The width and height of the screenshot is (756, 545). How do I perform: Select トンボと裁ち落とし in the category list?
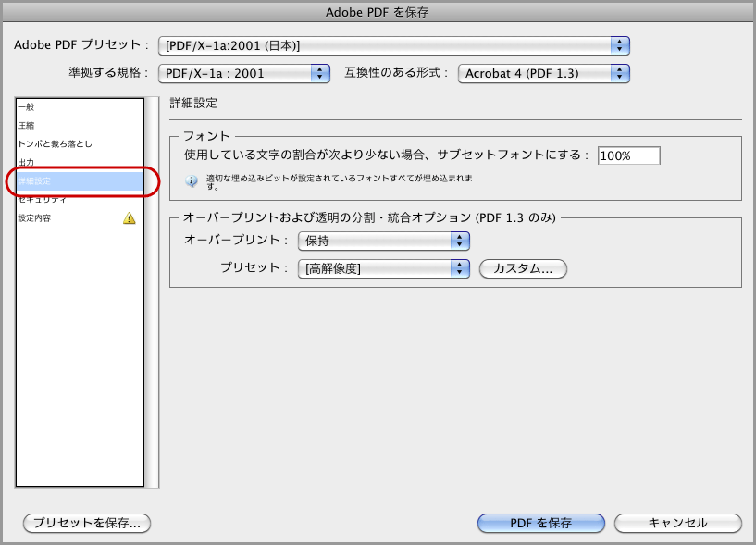(80, 143)
